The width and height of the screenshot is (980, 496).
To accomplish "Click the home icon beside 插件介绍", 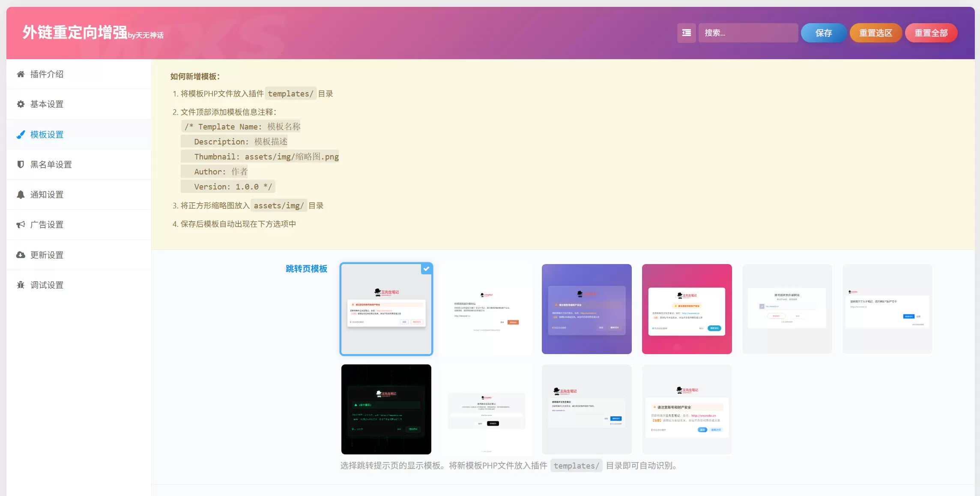I will tap(21, 74).
